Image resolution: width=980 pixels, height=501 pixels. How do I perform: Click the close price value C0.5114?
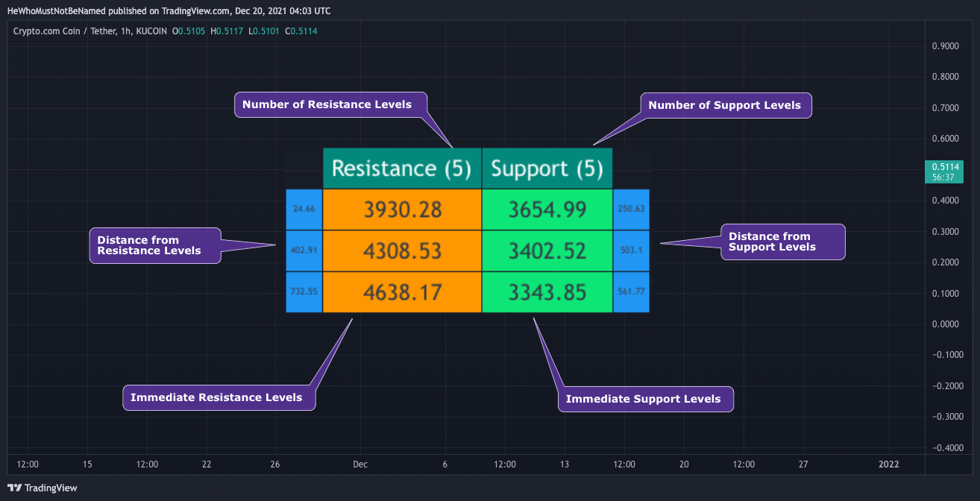[x=301, y=31]
